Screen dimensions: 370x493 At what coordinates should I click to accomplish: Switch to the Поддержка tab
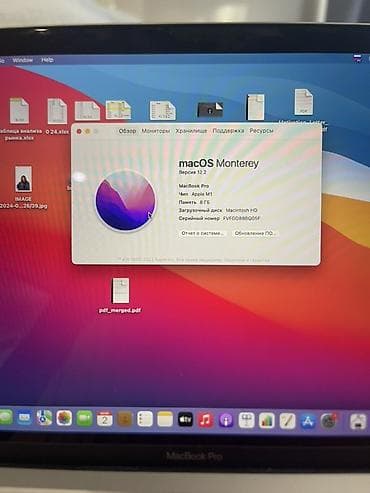[x=228, y=131]
